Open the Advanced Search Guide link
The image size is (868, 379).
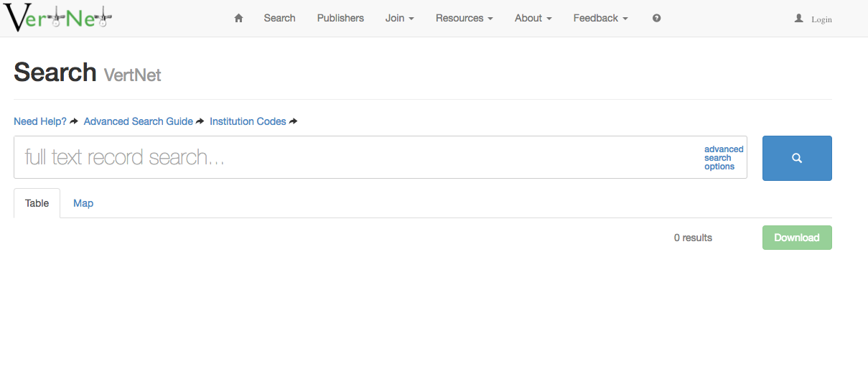pyautogui.click(x=138, y=121)
